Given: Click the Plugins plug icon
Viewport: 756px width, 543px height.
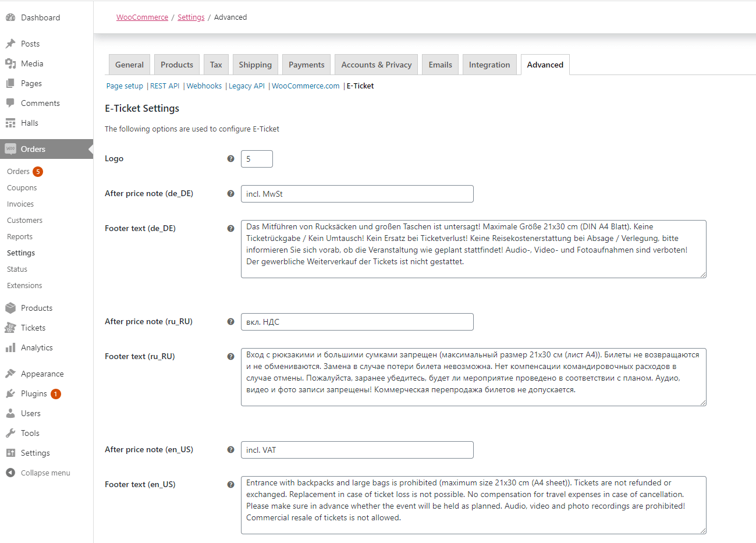Looking at the screenshot, I should click(x=10, y=393).
